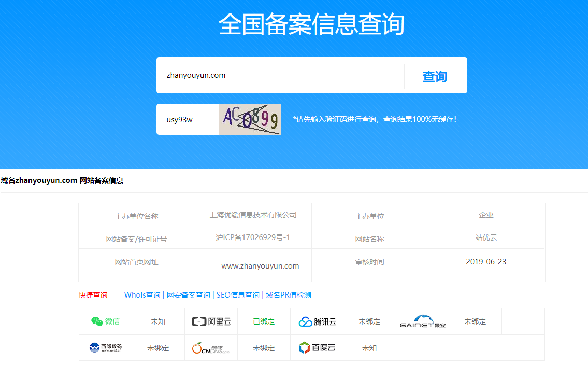Click the Gainet (景安) logo

(422, 321)
